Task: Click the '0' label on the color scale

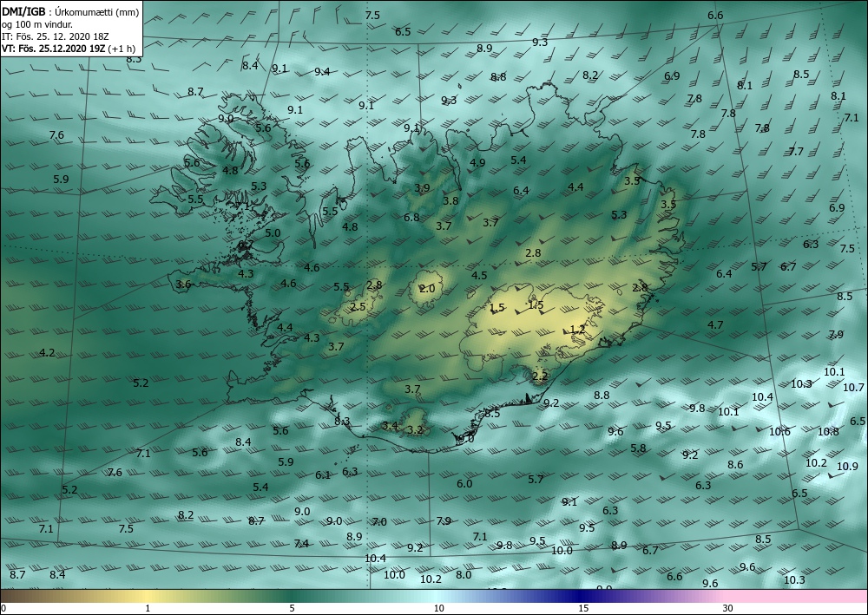Action: (x=3, y=608)
